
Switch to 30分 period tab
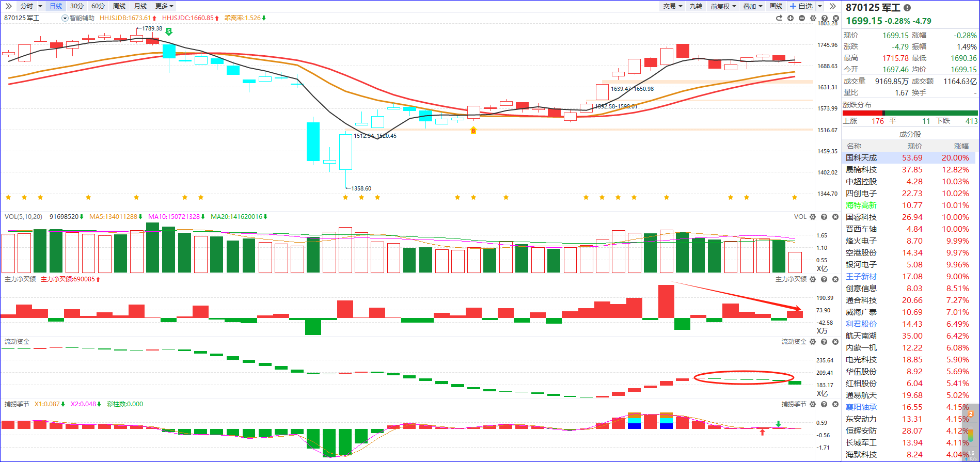click(77, 6)
